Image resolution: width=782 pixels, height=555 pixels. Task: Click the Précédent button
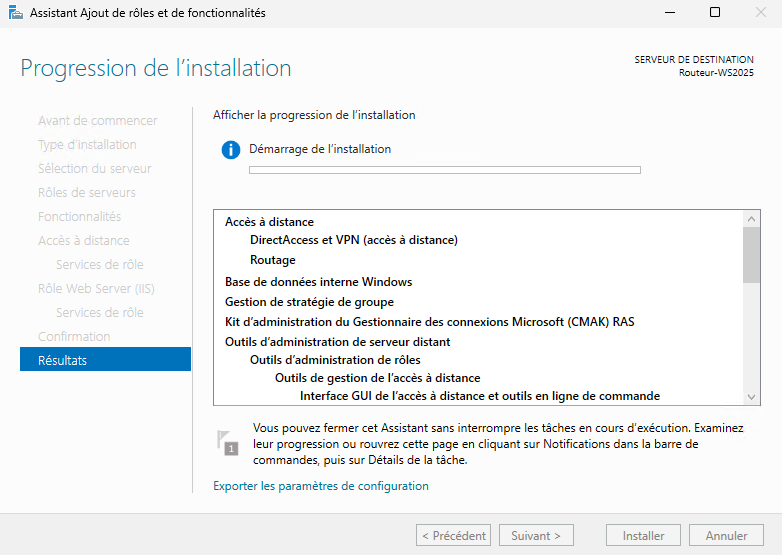click(453, 536)
